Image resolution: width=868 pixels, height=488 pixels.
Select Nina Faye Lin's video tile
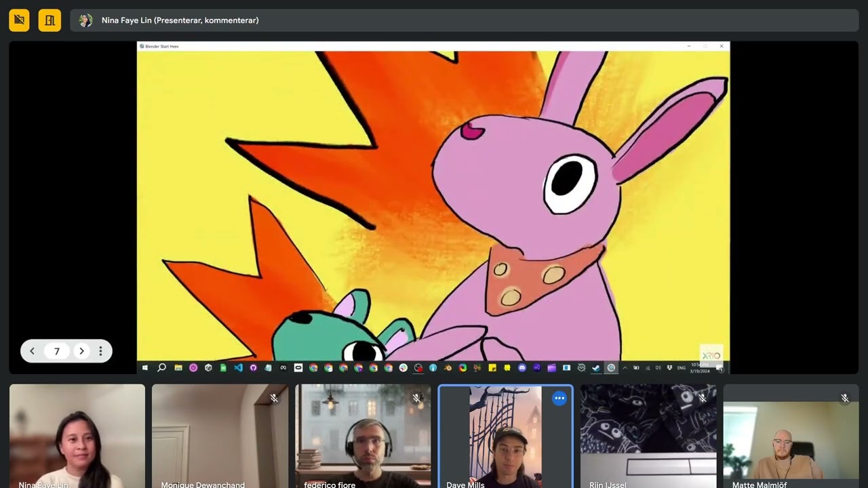(x=77, y=436)
